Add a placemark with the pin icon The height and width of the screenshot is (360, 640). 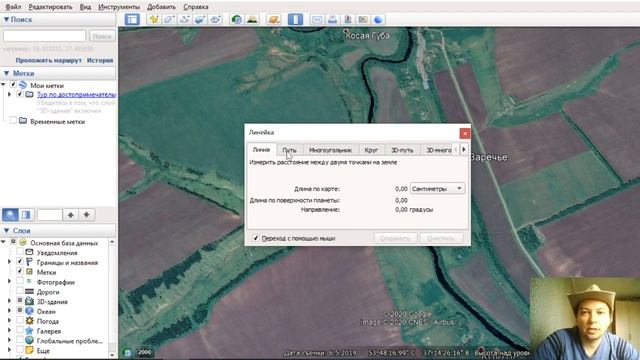[x=154, y=19]
